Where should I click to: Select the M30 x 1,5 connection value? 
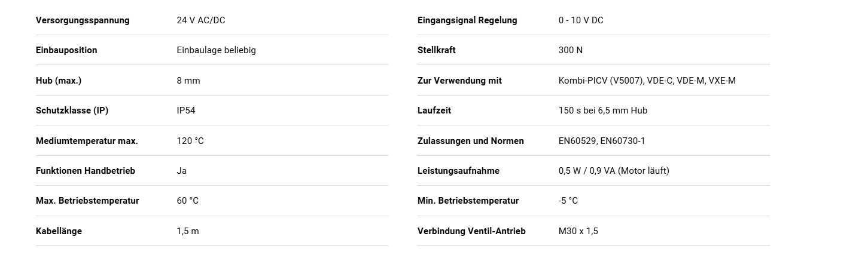coord(578,231)
